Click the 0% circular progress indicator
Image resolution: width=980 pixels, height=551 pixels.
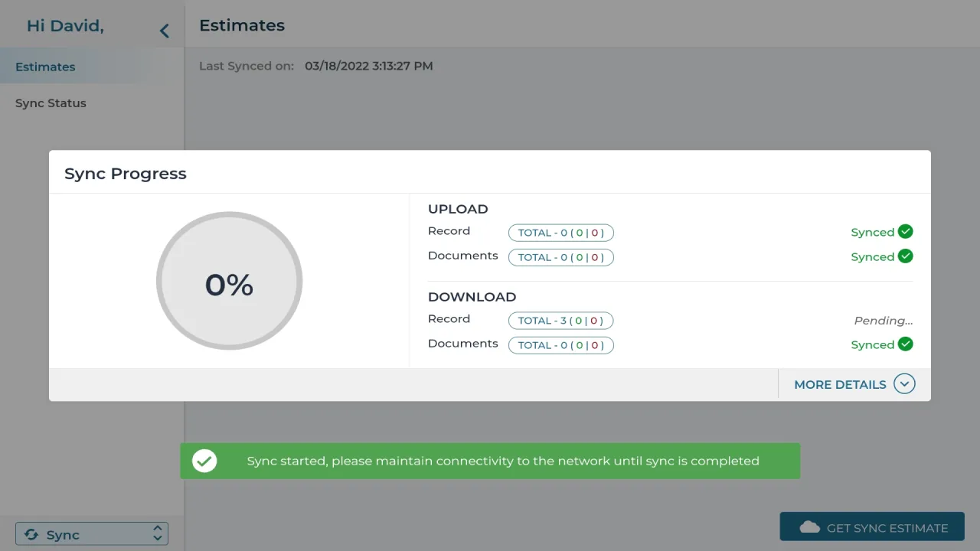[x=230, y=281]
